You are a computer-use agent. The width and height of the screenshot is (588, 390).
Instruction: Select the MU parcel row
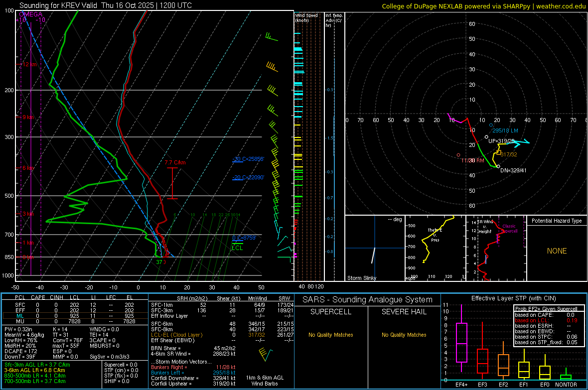74,321
